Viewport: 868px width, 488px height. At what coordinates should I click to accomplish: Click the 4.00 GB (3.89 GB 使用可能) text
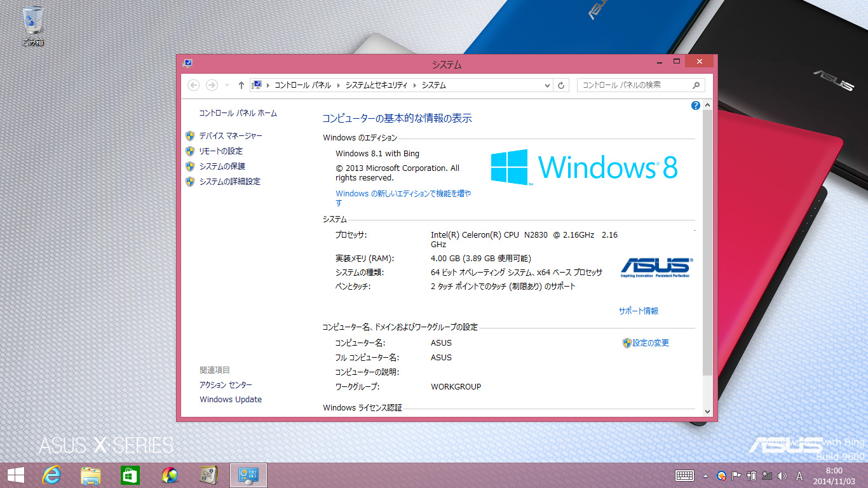481,259
